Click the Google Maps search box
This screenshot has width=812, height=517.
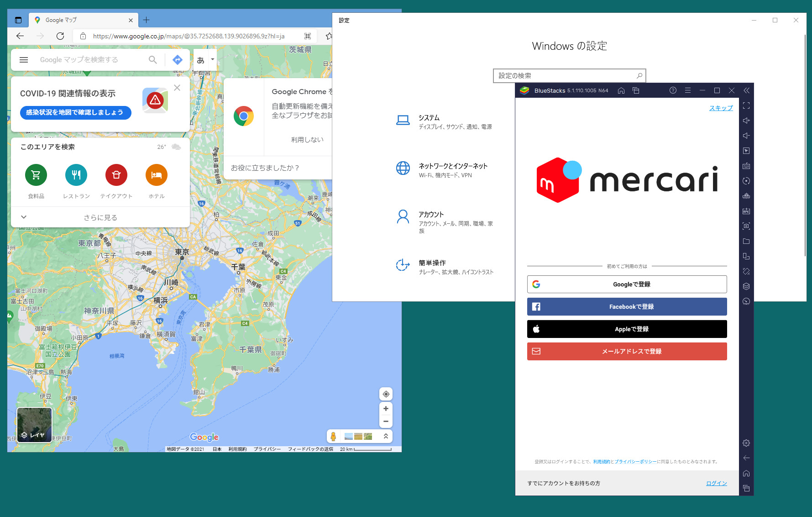coord(91,60)
